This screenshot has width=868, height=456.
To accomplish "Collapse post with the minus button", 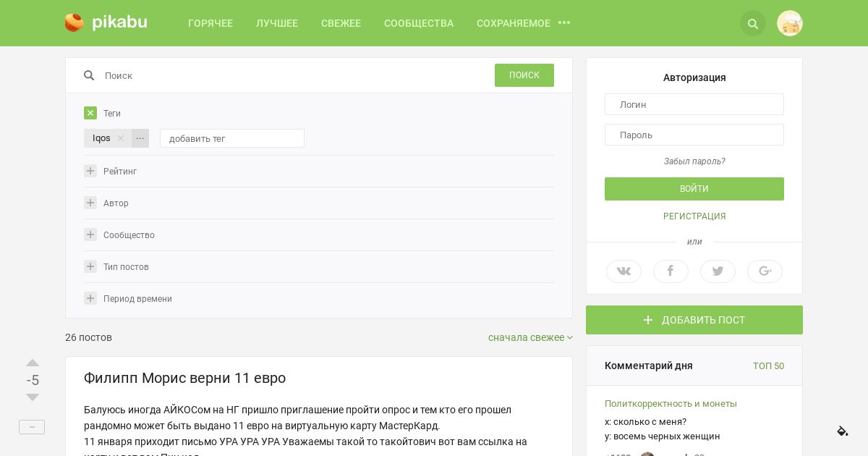I will coord(32,427).
